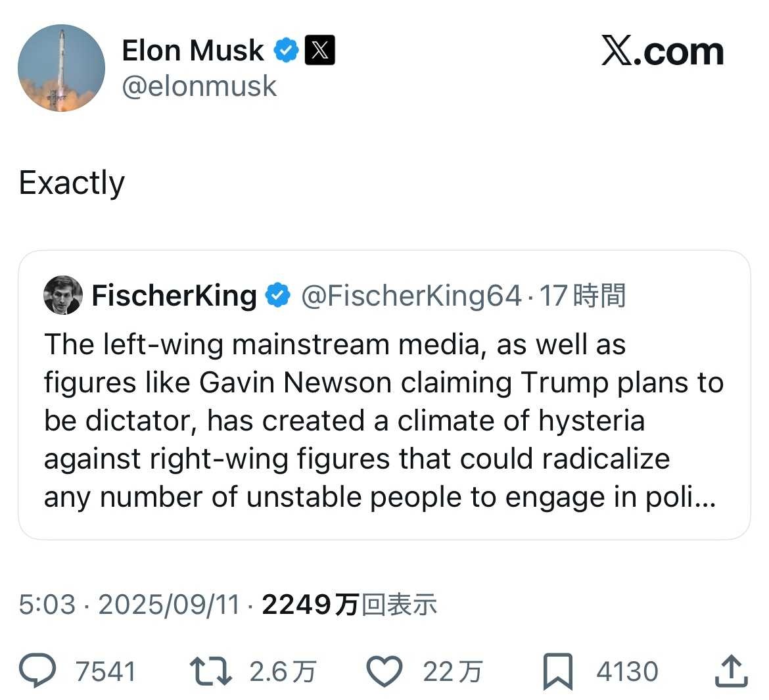
Task: Click the X.com logo text
Action: point(662,52)
